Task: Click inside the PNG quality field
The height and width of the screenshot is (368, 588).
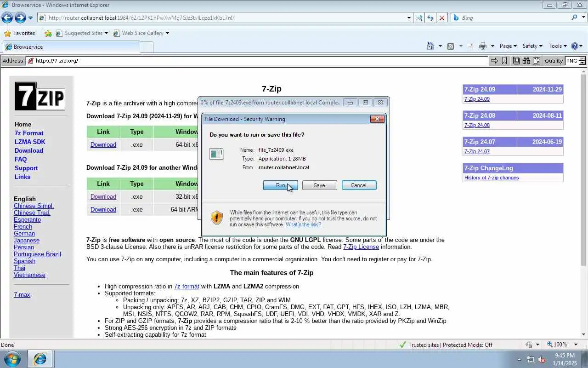Action: click(571, 61)
